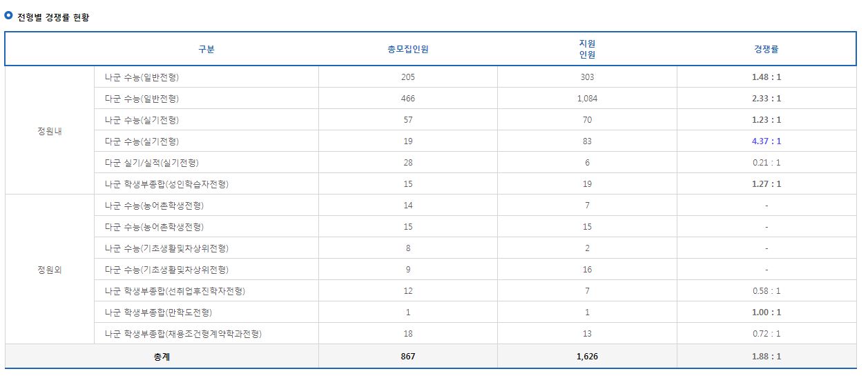This screenshot has height=378, width=868.
Task: Select the applicant count 1,084
Action: tap(587, 99)
